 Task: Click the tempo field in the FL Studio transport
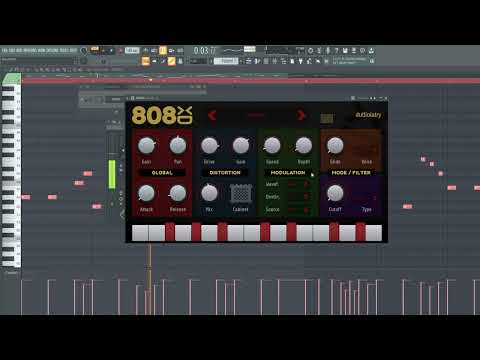[x=132, y=50]
